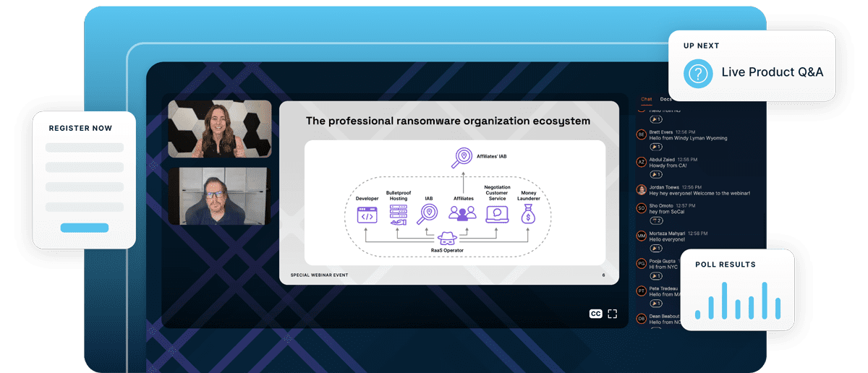
Task: Click the Negotiation Customer Service laptop icon
Action: 497,214
